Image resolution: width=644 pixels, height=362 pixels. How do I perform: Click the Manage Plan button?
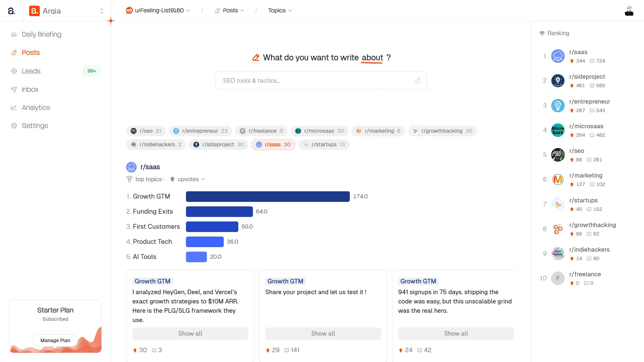click(x=55, y=340)
